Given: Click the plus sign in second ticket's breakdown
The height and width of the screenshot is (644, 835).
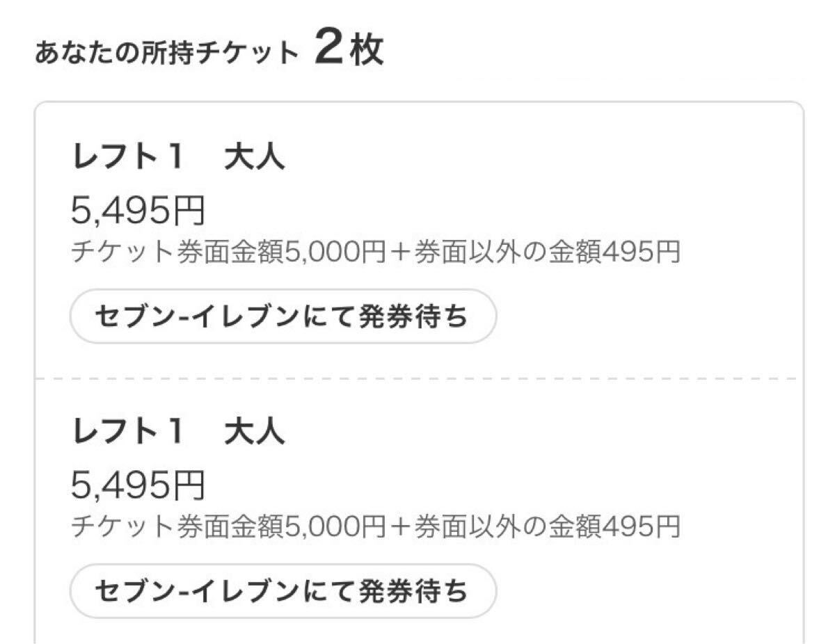Looking at the screenshot, I should pyautogui.click(x=401, y=527).
